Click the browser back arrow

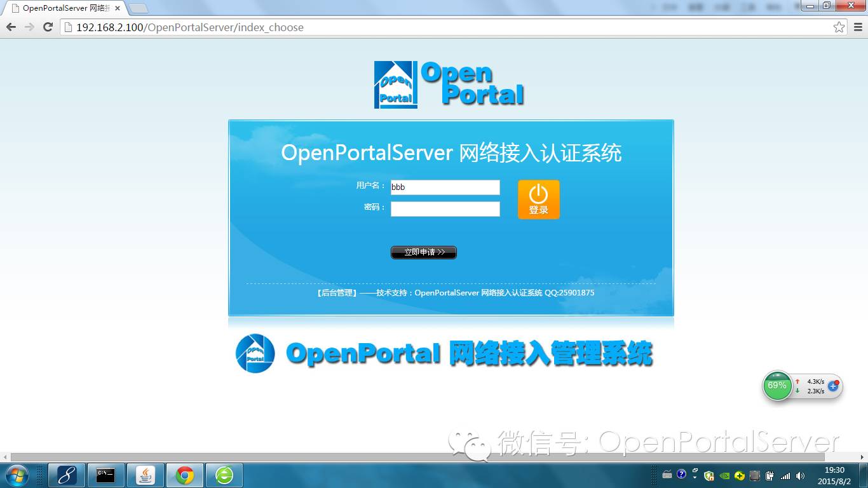point(11,27)
